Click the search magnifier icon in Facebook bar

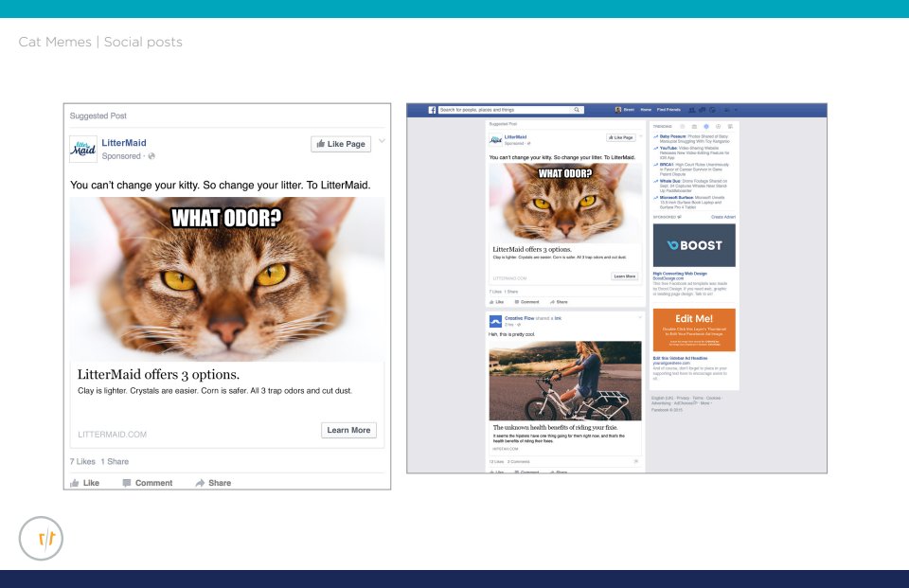click(x=578, y=110)
